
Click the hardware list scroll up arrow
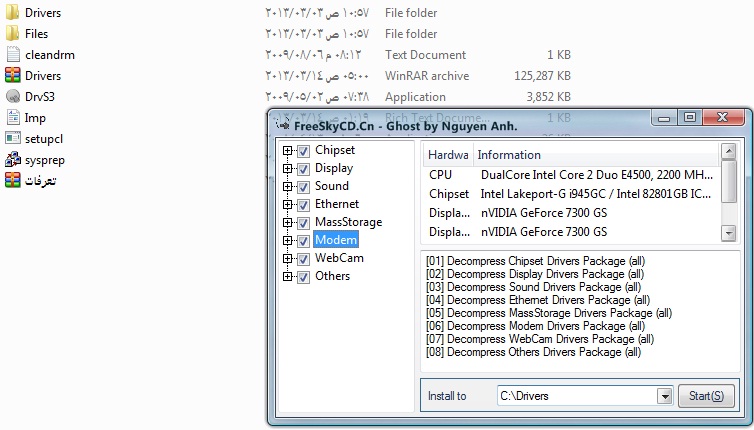click(x=729, y=152)
